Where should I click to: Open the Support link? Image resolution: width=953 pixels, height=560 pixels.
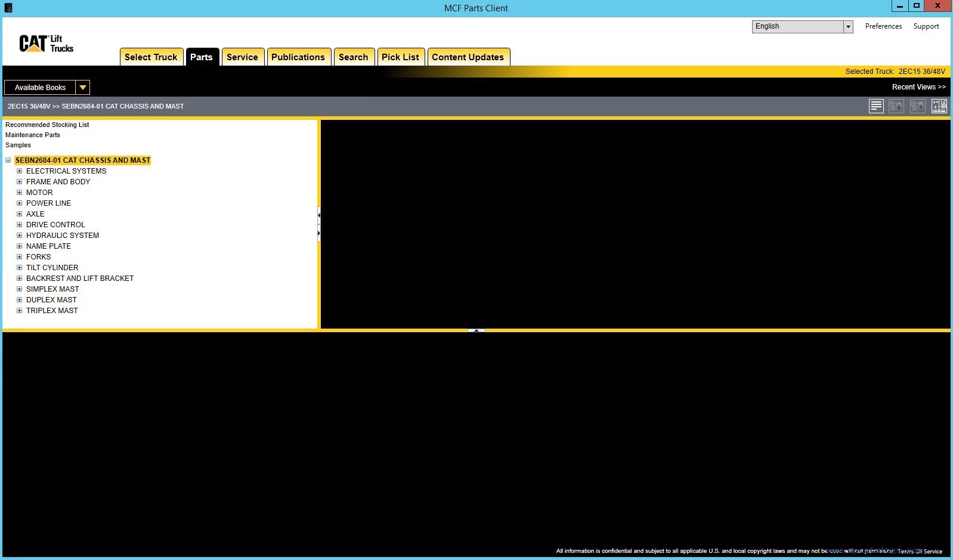pos(926,26)
